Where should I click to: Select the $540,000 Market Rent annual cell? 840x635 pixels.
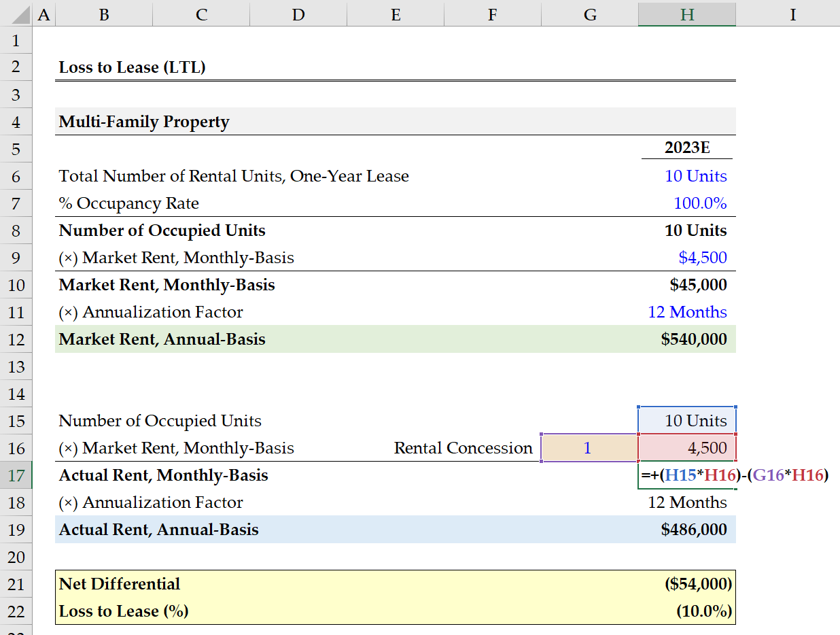click(687, 339)
